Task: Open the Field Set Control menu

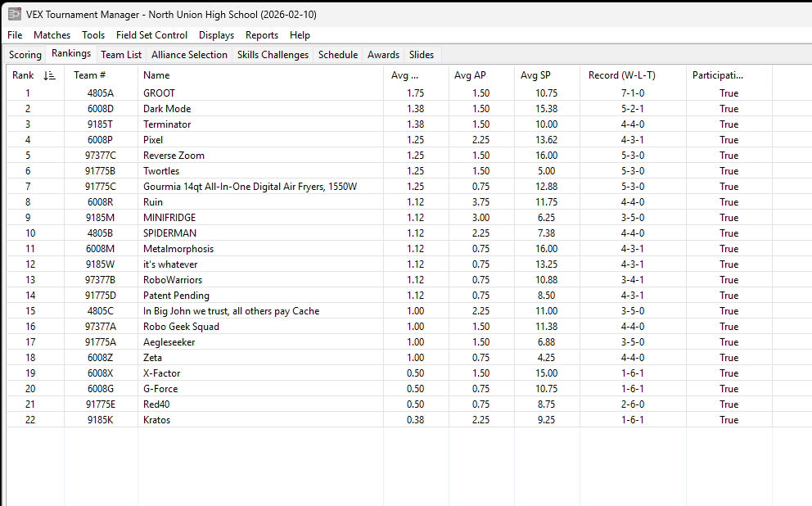Action: pyautogui.click(x=151, y=35)
